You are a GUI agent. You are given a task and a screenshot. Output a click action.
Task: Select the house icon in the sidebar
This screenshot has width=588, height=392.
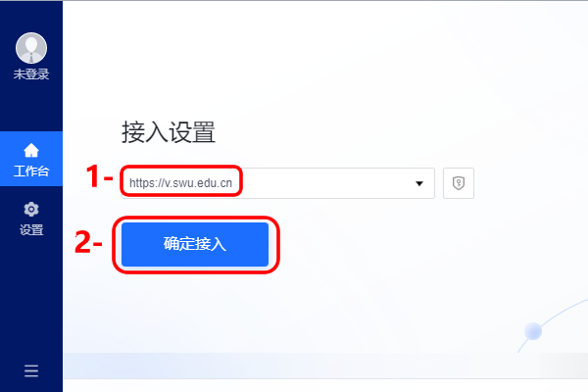[31, 150]
